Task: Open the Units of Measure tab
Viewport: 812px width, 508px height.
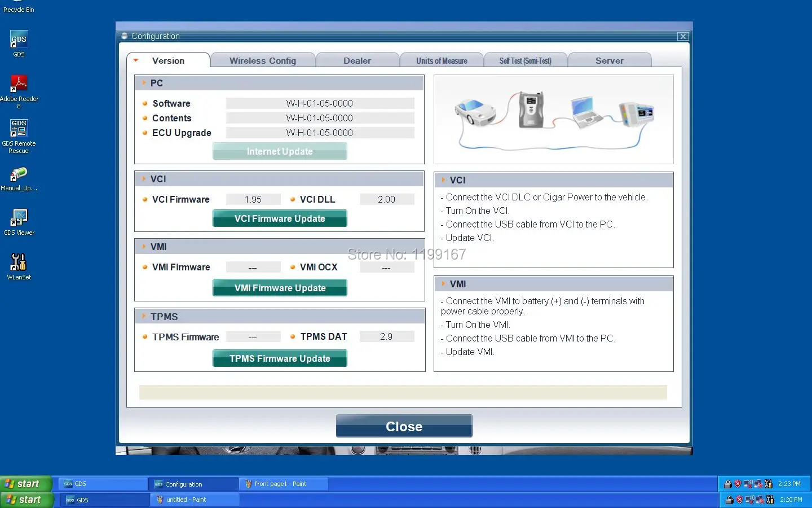Action: 442,60
